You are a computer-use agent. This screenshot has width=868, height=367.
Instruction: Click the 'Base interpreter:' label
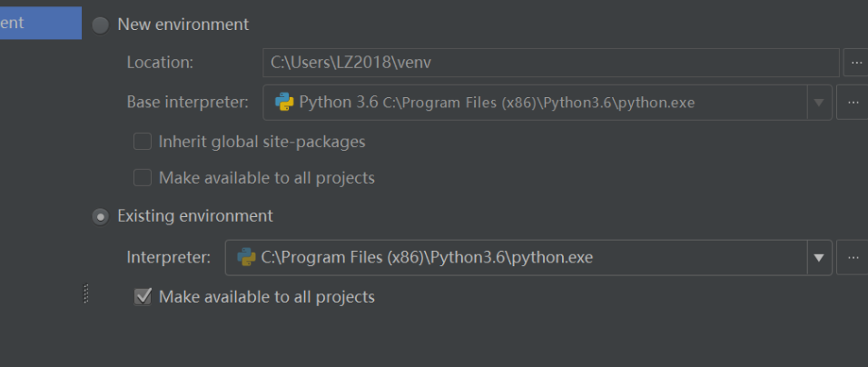[x=188, y=103]
